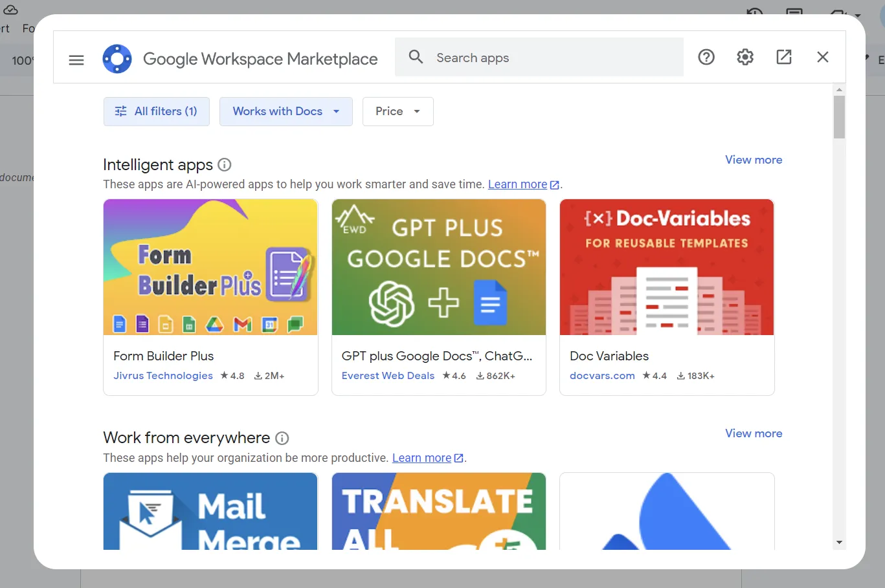Click the scrollbar down arrow

[839, 543]
